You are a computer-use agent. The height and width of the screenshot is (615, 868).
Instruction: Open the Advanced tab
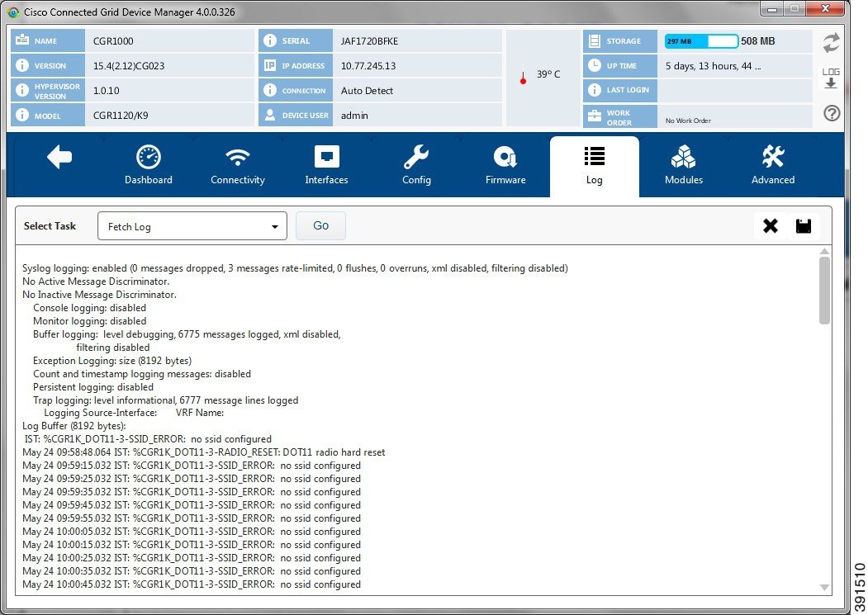pyautogui.click(x=773, y=165)
